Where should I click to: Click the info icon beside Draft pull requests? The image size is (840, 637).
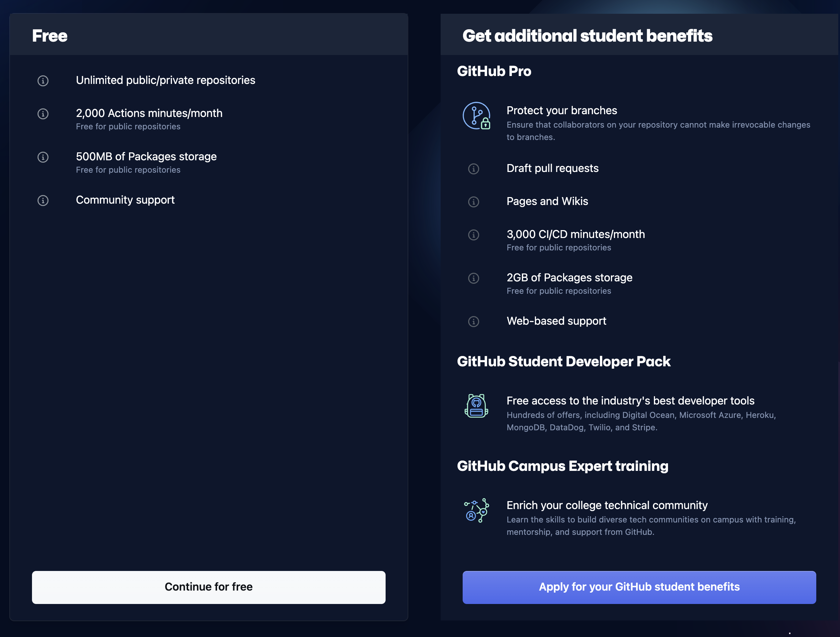[x=474, y=169]
